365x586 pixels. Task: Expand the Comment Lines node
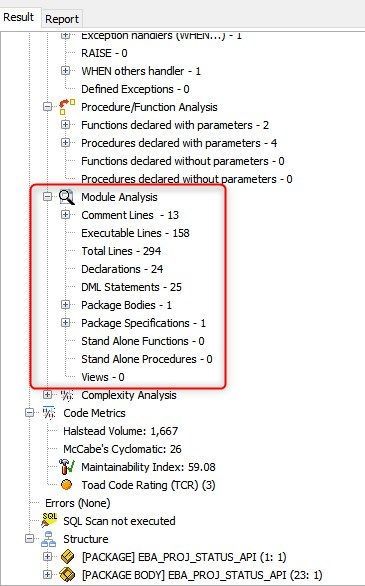pyautogui.click(x=65, y=215)
